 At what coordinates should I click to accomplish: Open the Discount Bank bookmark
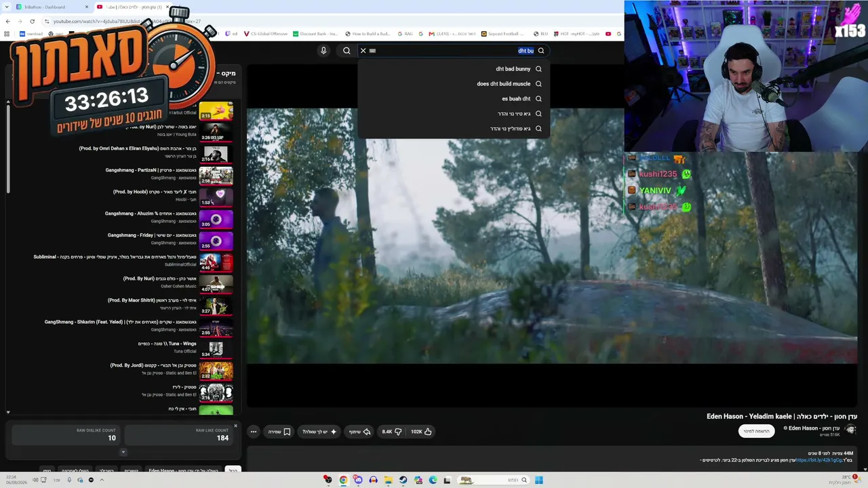[x=315, y=34]
